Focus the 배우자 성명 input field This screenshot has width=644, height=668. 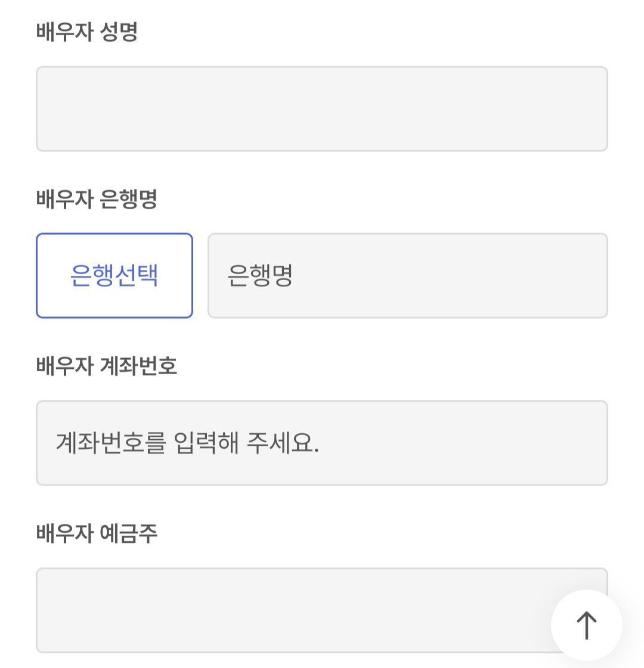pyautogui.click(x=322, y=108)
